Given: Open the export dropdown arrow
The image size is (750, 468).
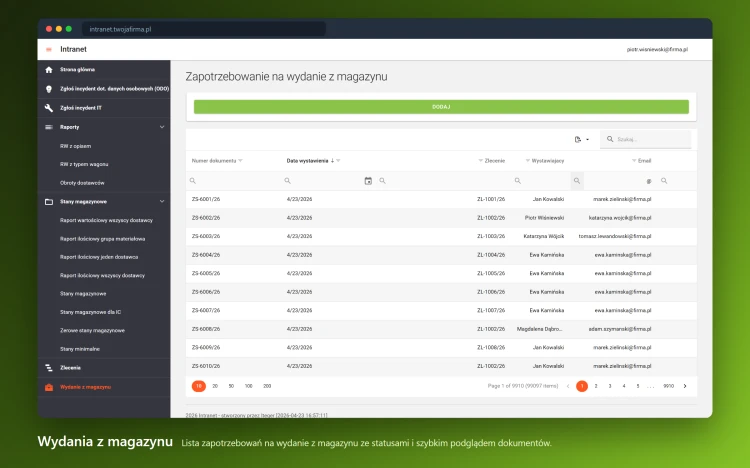Looking at the screenshot, I should pos(587,140).
